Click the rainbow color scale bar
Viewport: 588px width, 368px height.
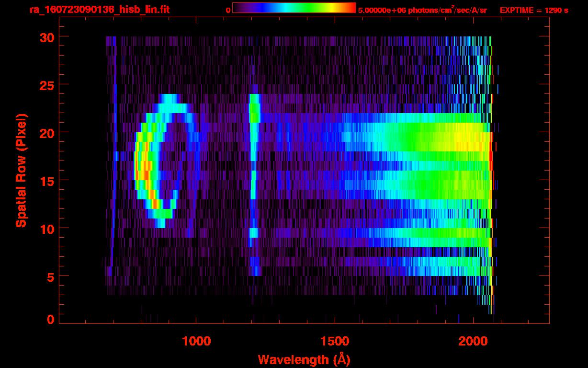pyautogui.click(x=294, y=8)
